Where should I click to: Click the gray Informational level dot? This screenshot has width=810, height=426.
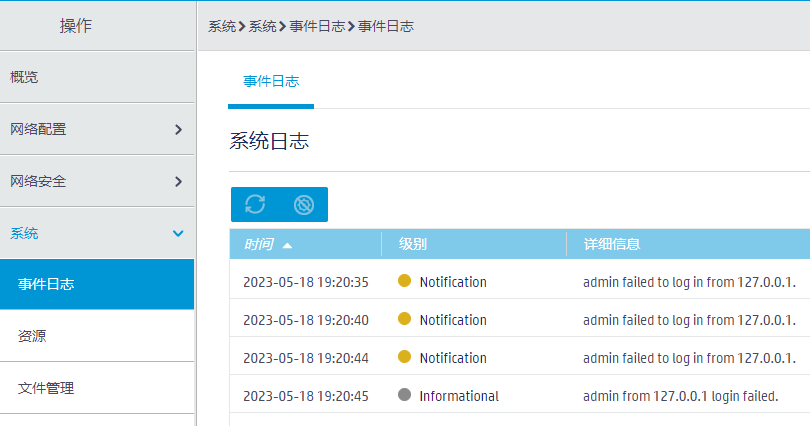point(405,396)
